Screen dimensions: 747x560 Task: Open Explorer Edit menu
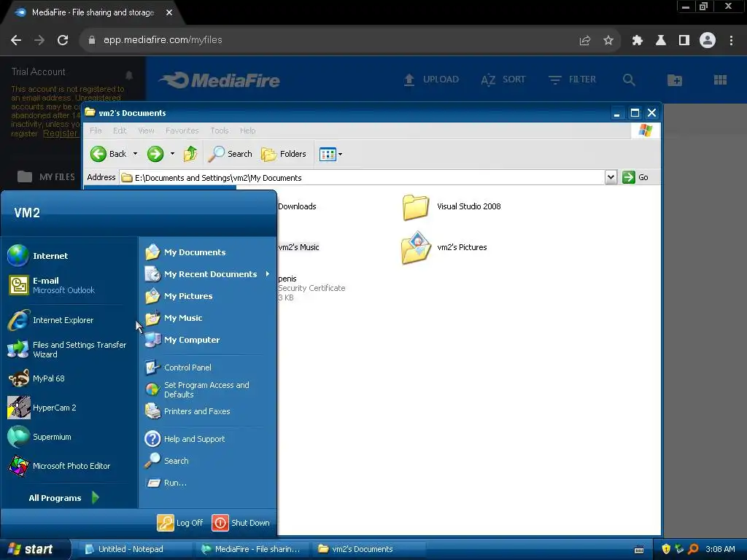120,131
